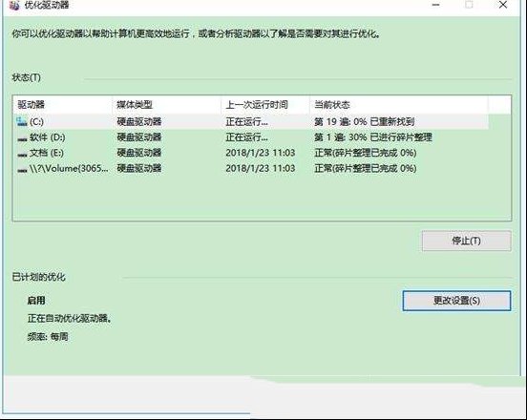Click the 优化驱动器 title bar app icon
The width and height of the screenshot is (527, 420).
[x=14, y=5]
